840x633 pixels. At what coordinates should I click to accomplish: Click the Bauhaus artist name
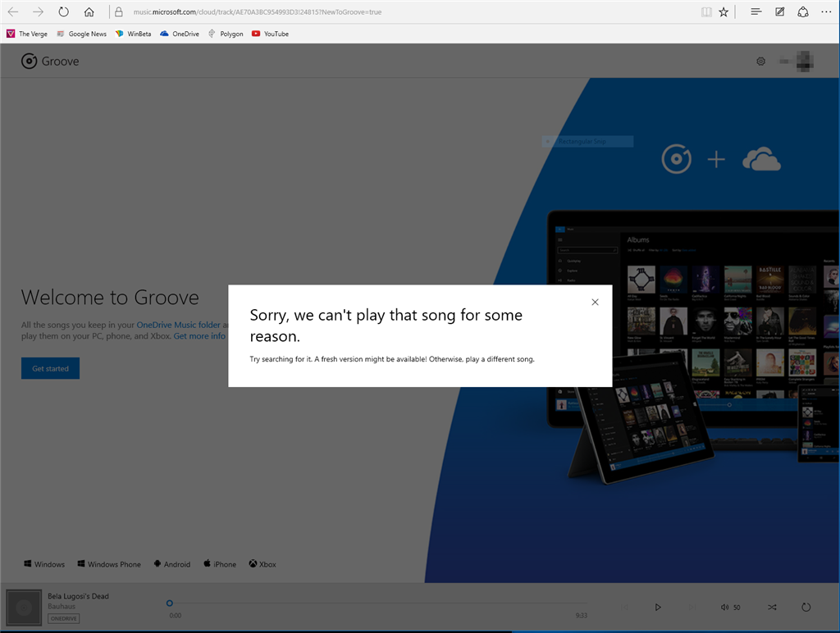click(x=62, y=606)
